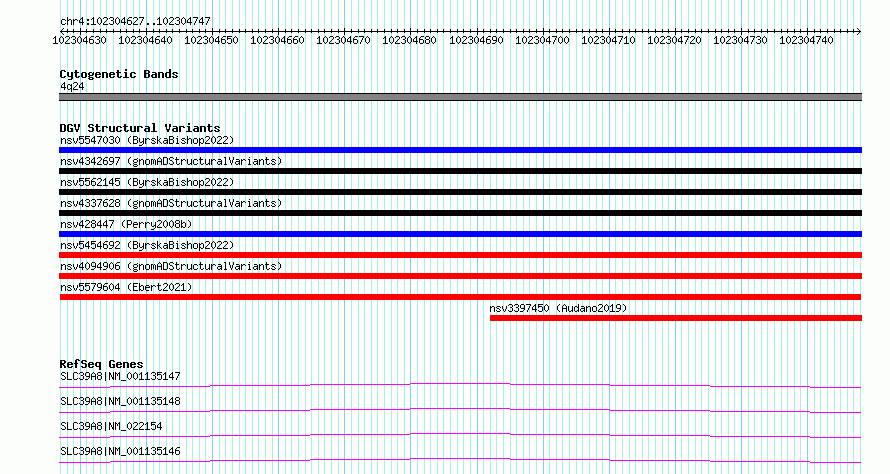Image resolution: width=890 pixels, height=474 pixels.
Task: Click the RefSeq Genes track title
Action: point(102,364)
